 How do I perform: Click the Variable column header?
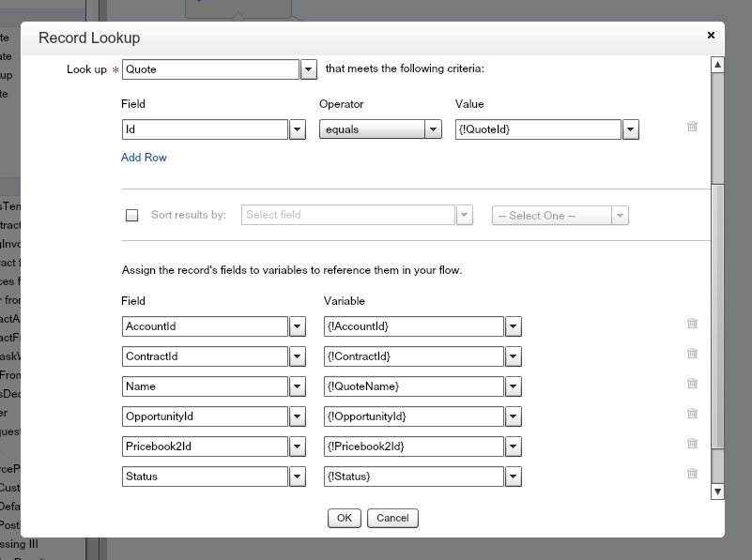(345, 301)
